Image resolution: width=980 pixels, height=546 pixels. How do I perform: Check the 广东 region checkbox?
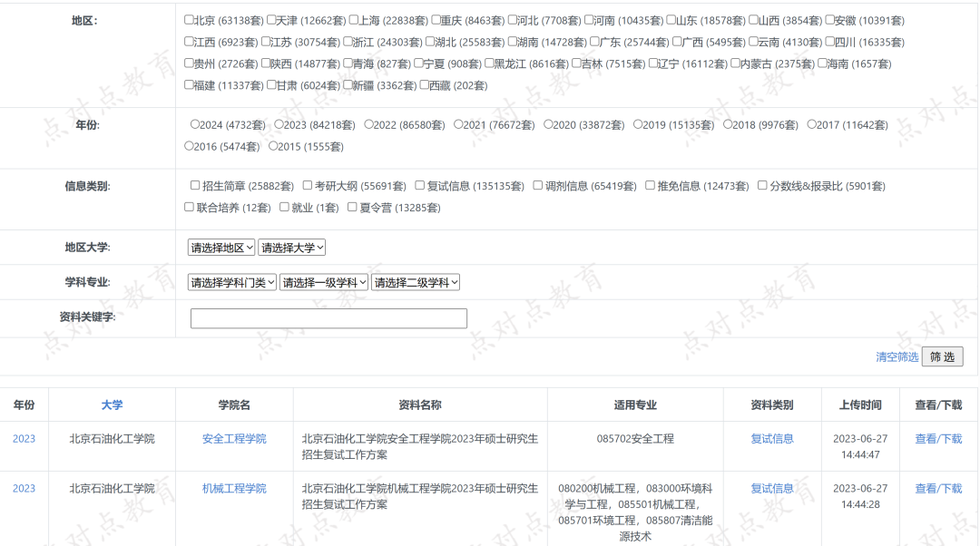click(x=595, y=42)
